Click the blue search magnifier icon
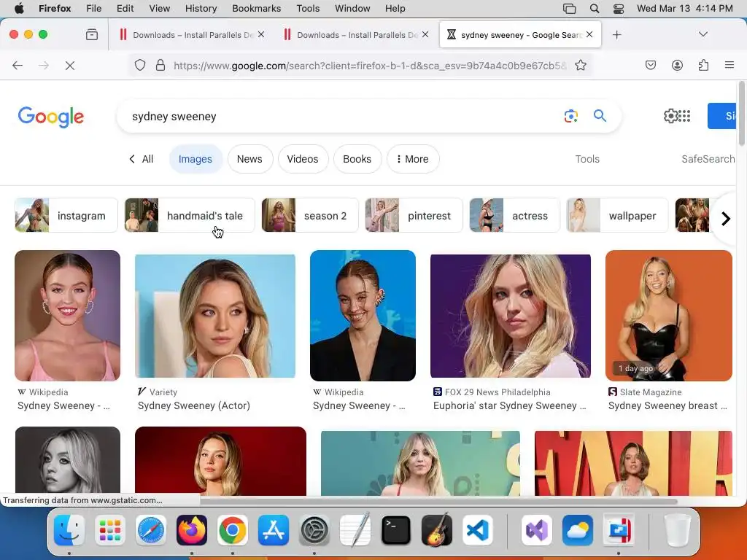This screenshot has height=560, width=747. [600, 116]
